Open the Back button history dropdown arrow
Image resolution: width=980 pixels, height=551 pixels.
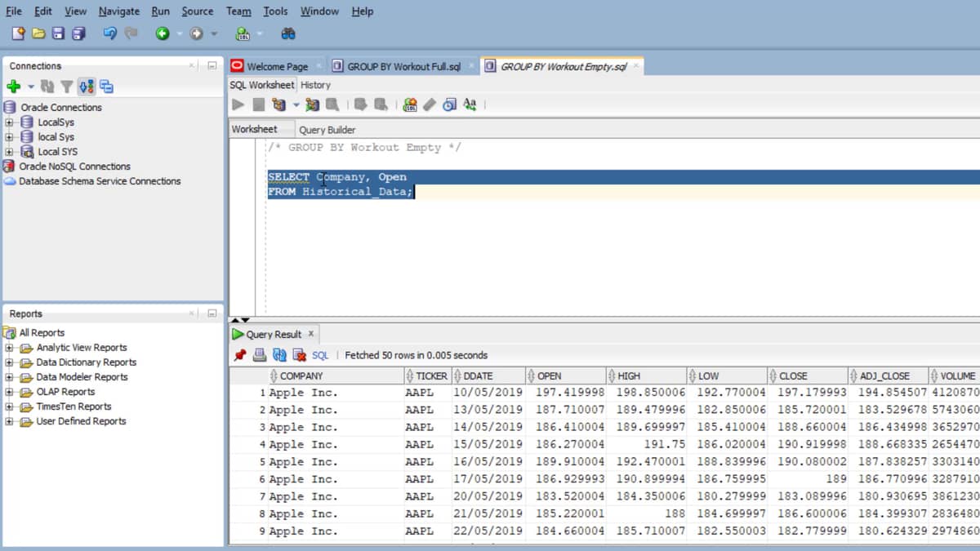[180, 33]
